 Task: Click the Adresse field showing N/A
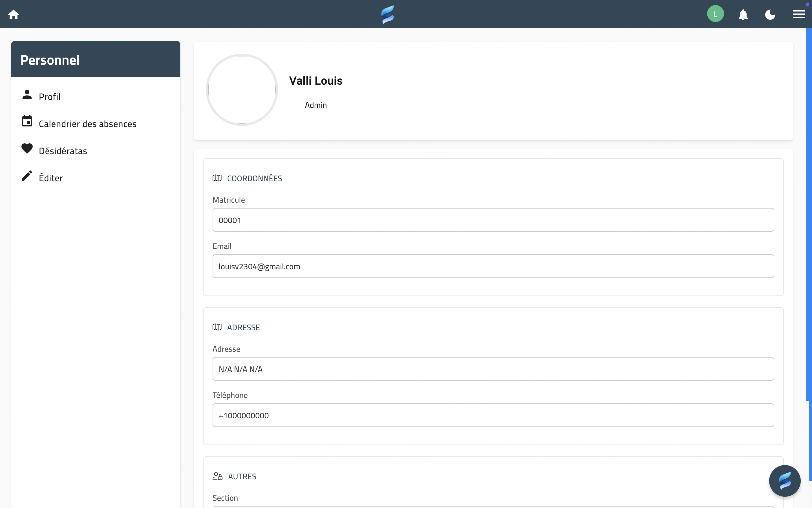pyautogui.click(x=493, y=369)
